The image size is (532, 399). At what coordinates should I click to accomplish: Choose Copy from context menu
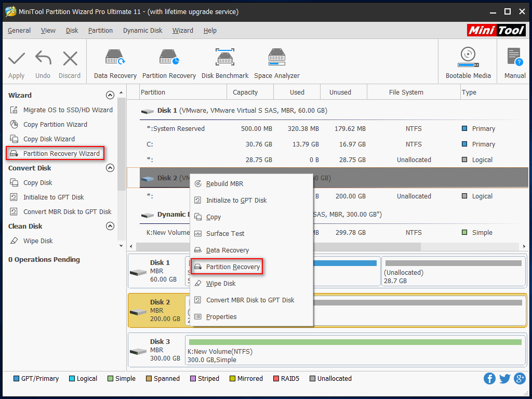[251, 217]
